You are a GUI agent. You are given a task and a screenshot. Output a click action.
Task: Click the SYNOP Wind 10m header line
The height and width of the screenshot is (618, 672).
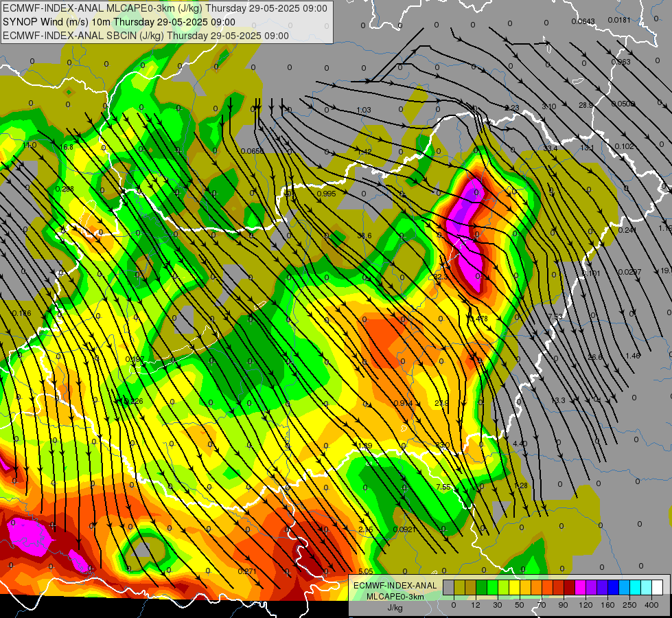point(119,22)
